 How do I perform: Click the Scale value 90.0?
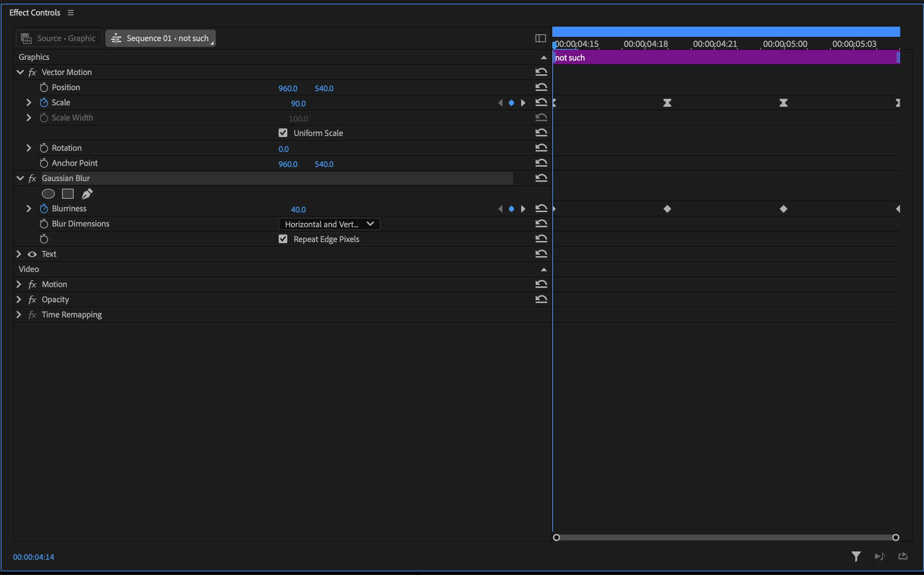pyautogui.click(x=298, y=104)
